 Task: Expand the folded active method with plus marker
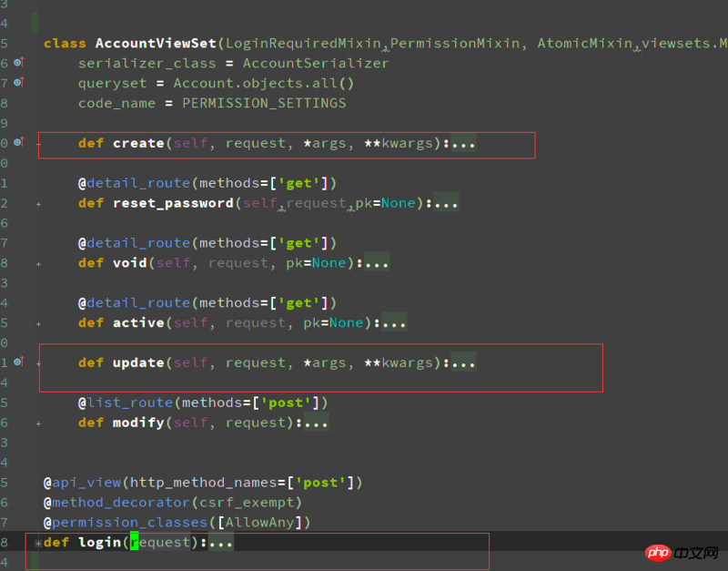pyautogui.click(x=38, y=324)
